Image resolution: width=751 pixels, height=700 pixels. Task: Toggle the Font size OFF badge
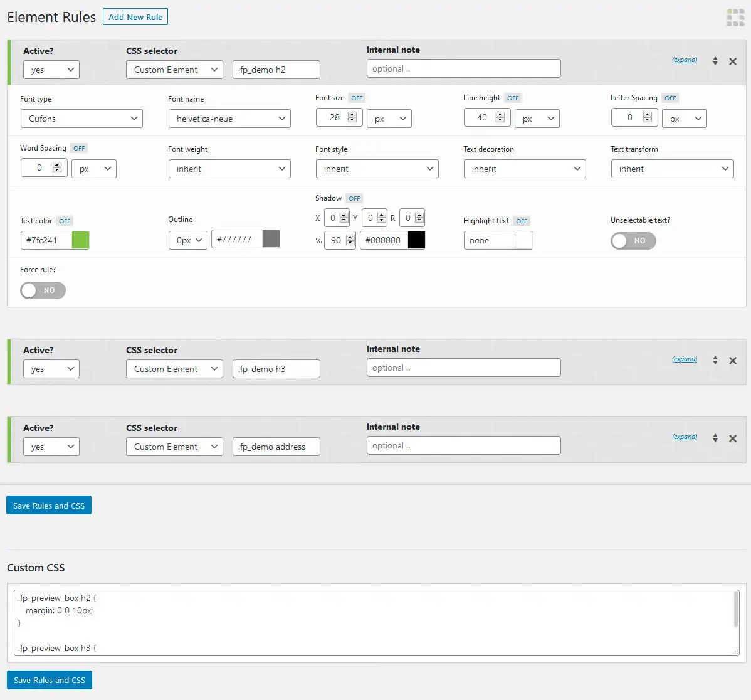357,98
